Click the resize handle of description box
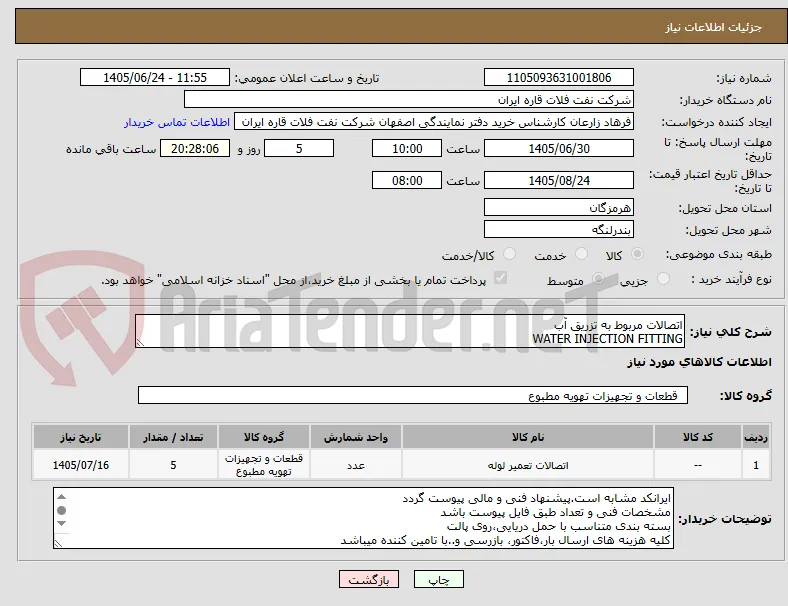 (140, 343)
